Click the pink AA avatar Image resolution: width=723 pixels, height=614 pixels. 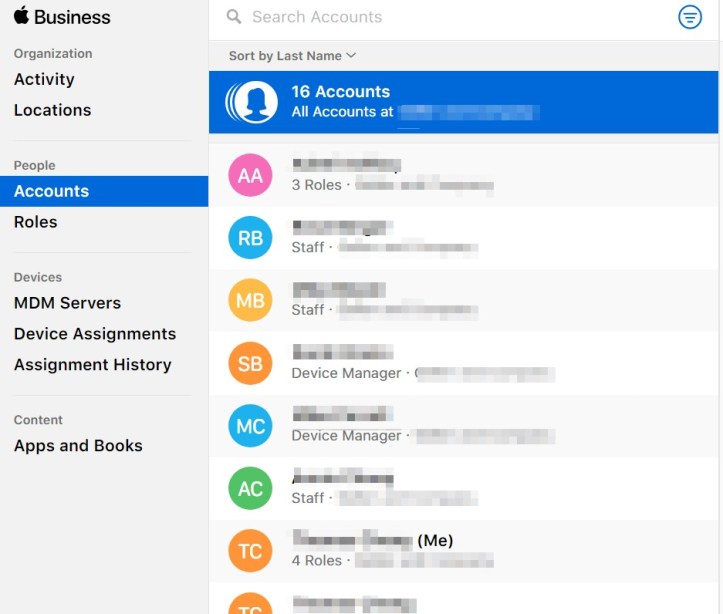click(x=250, y=175)
